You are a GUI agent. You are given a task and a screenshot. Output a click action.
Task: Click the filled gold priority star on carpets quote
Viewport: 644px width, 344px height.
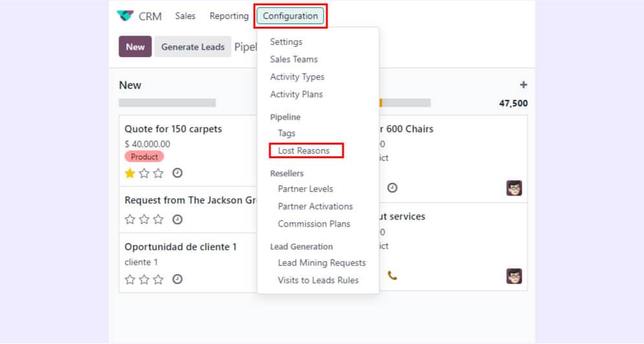pos(129,173)
